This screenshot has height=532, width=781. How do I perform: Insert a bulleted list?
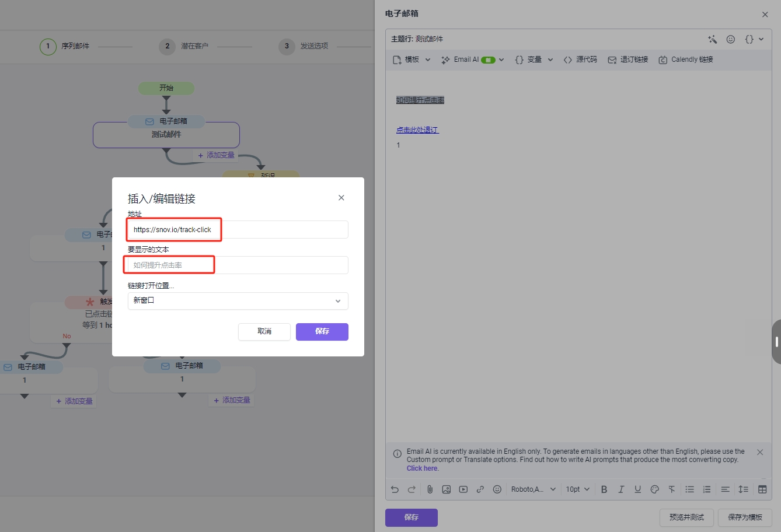click(690, 489)
